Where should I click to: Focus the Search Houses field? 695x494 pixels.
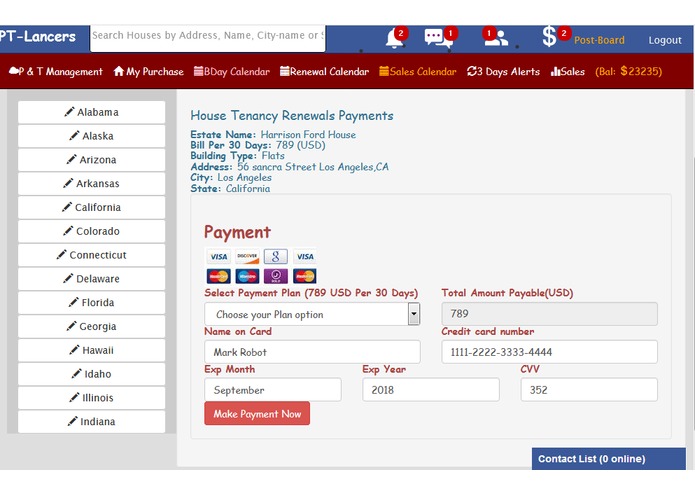pyautogui.click(x=207, y=38)
